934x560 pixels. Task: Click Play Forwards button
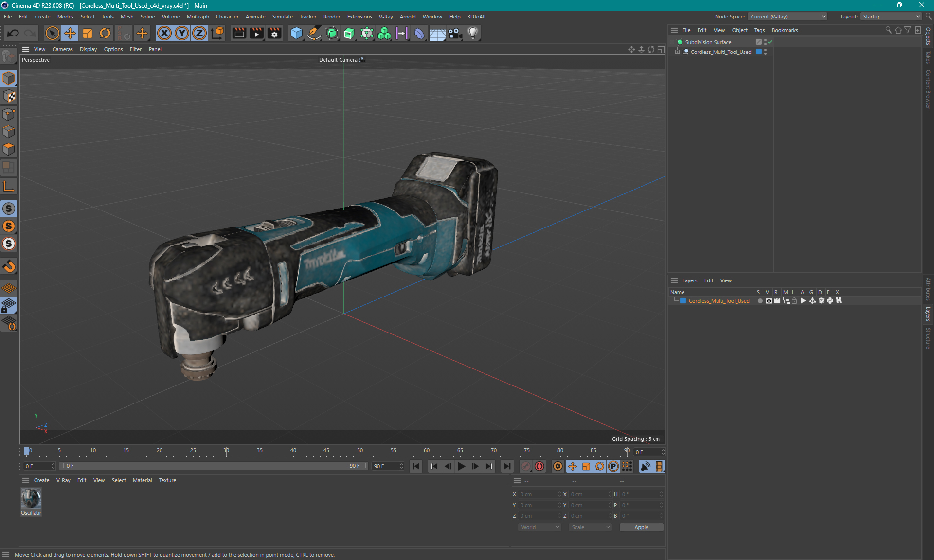[x=461, y=466]
